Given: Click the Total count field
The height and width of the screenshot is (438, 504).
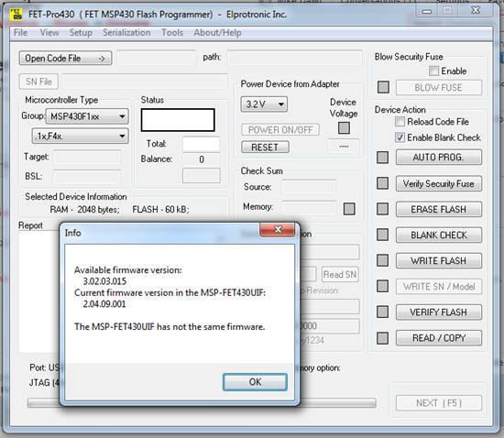Looking at the screenshot, I should [202, 144].
